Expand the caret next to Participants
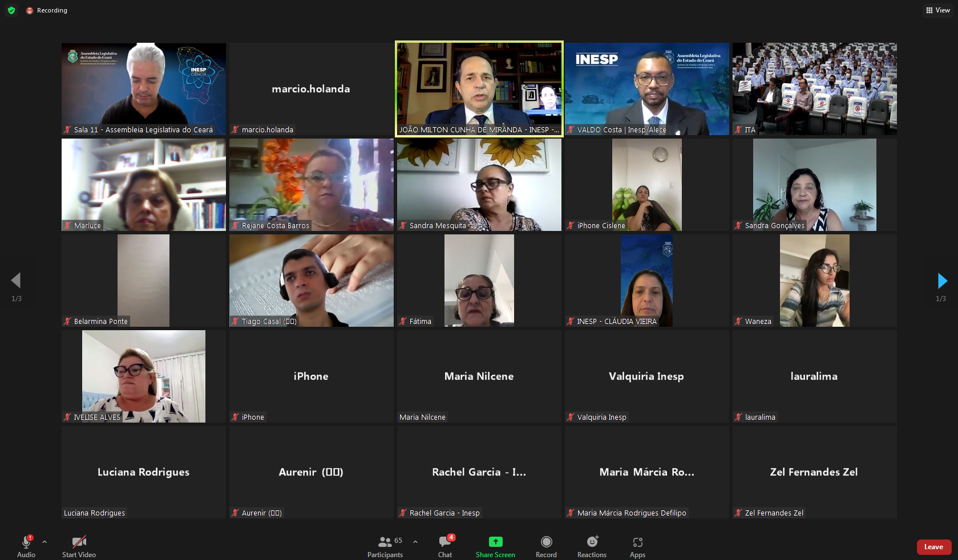The width and height of the screenshot is (958, 560). [415, 542]
